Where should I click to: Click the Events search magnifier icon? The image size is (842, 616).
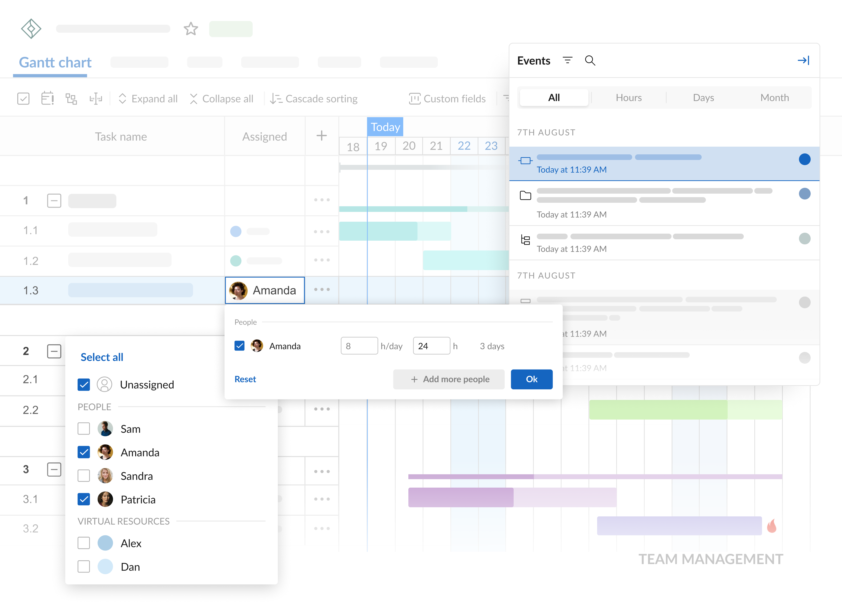[590, 60]
